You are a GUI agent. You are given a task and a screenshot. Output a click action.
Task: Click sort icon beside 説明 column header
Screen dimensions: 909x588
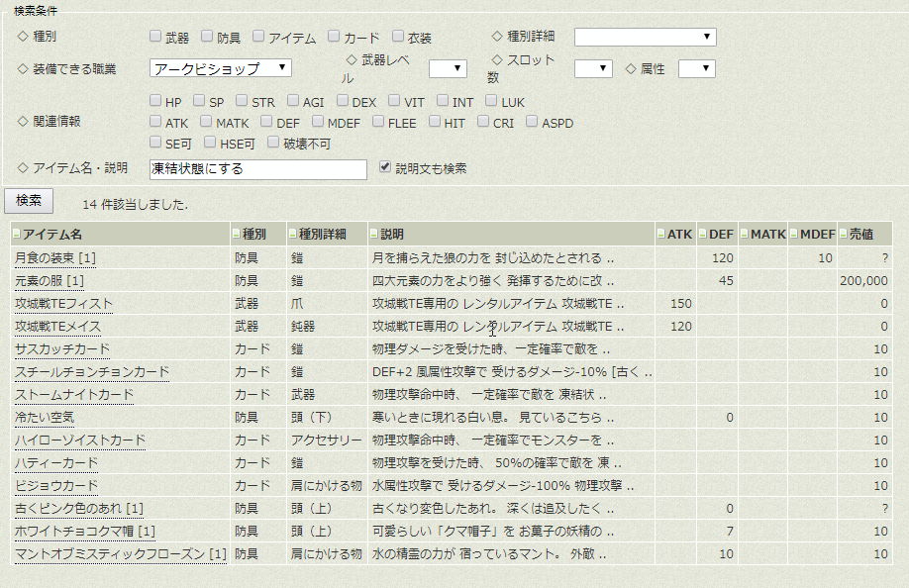coord(374,234)
